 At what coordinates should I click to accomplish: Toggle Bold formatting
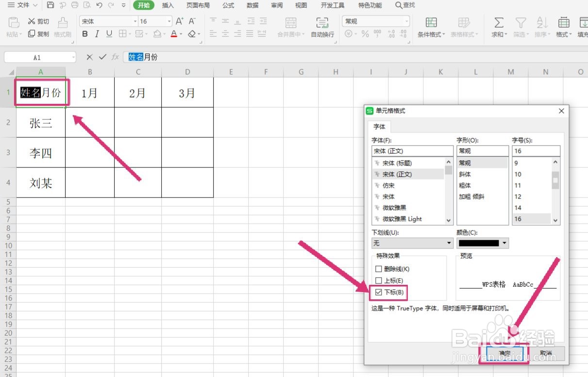coord(85,34)
